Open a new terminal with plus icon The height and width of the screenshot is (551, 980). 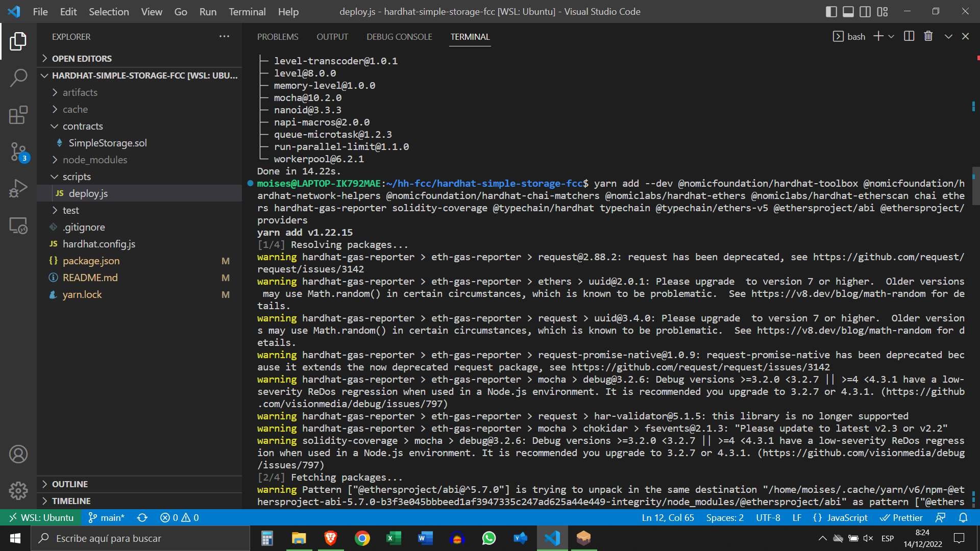coord(877,36)
